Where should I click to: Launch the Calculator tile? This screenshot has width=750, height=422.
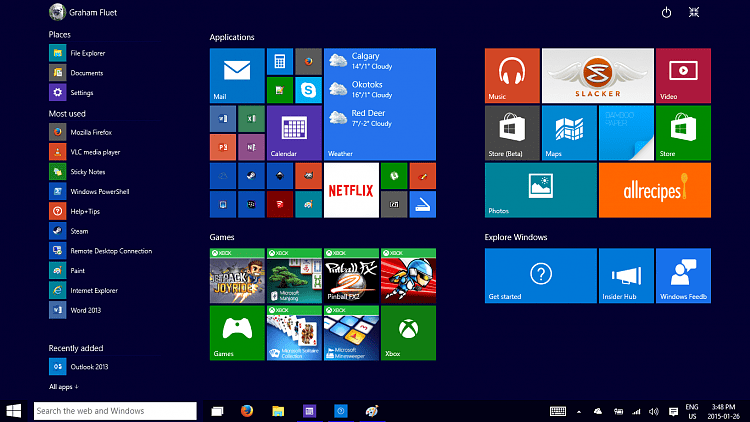pos(280,61)
